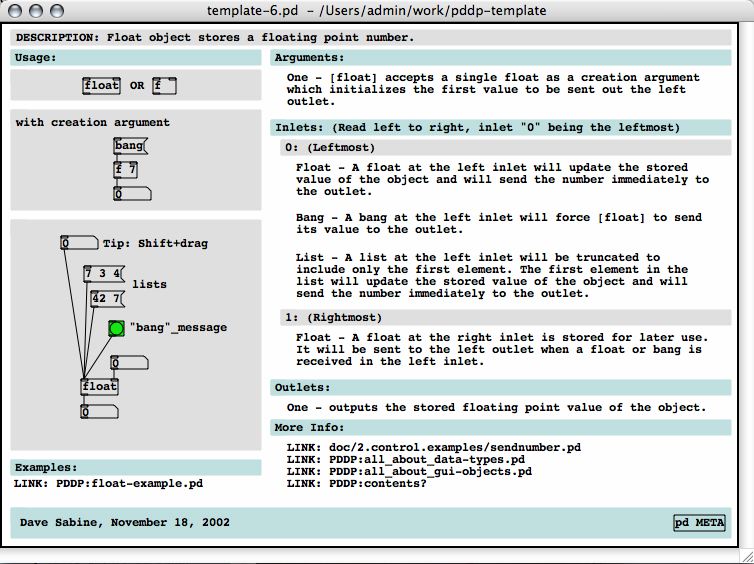The height and width of the screenshot is (564, 754).
Task: Click the 'lists' comment label
Action: [150, 284]
